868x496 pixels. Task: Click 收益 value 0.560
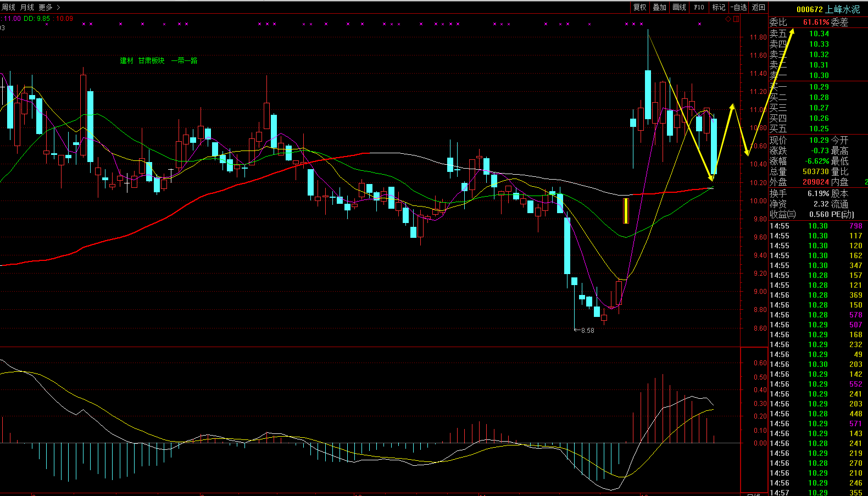point(819,215)
